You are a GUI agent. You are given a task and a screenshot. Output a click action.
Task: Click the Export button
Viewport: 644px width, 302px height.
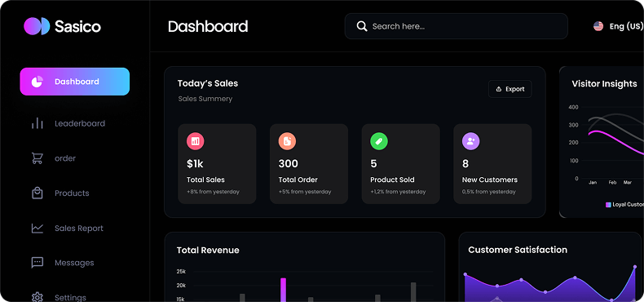point(510,89)
